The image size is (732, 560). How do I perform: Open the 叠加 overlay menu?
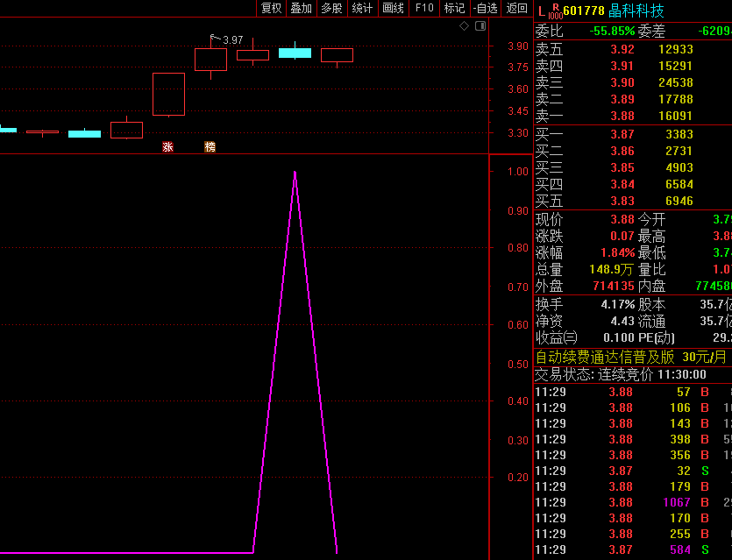(x=302, y=8)
